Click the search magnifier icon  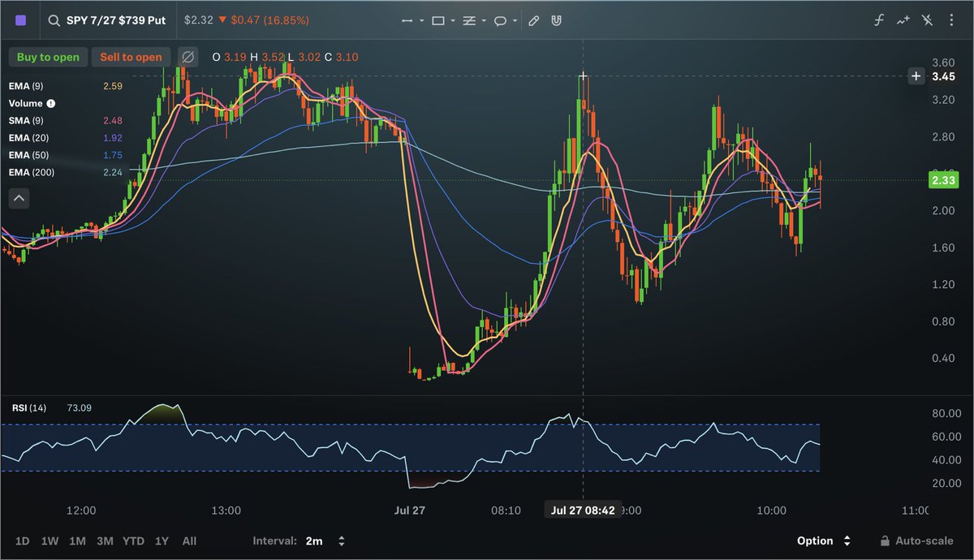[x=54, y=20]
